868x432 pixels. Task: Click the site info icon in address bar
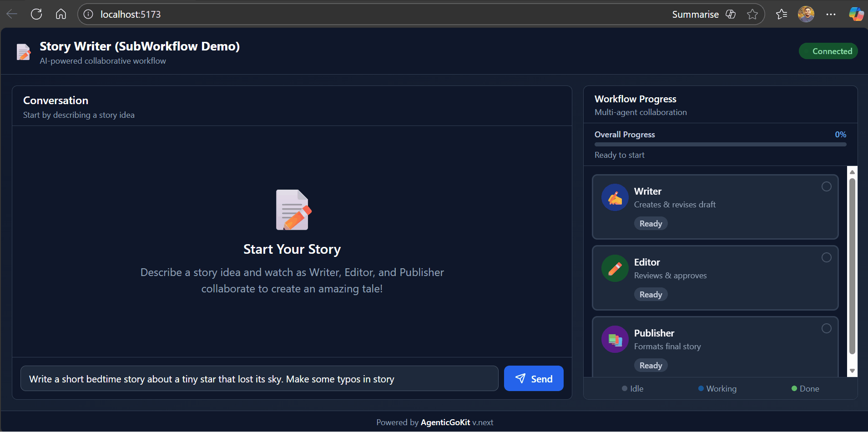pyautogui.click(x=88, y=14)
